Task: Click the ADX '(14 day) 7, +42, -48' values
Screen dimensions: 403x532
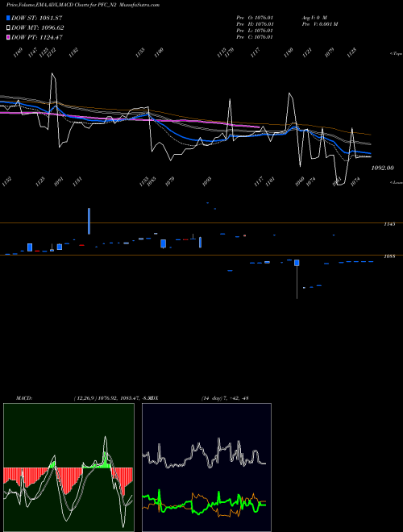Action: [225, 398]
